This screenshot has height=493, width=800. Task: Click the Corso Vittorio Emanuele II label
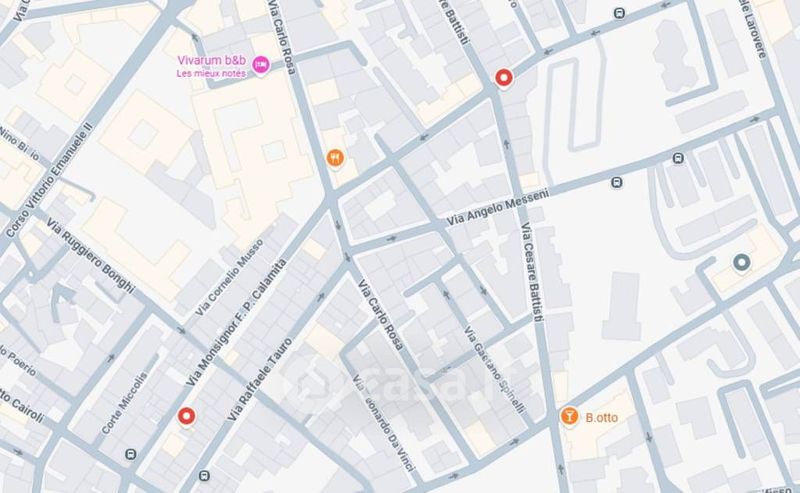coord(50,180)
